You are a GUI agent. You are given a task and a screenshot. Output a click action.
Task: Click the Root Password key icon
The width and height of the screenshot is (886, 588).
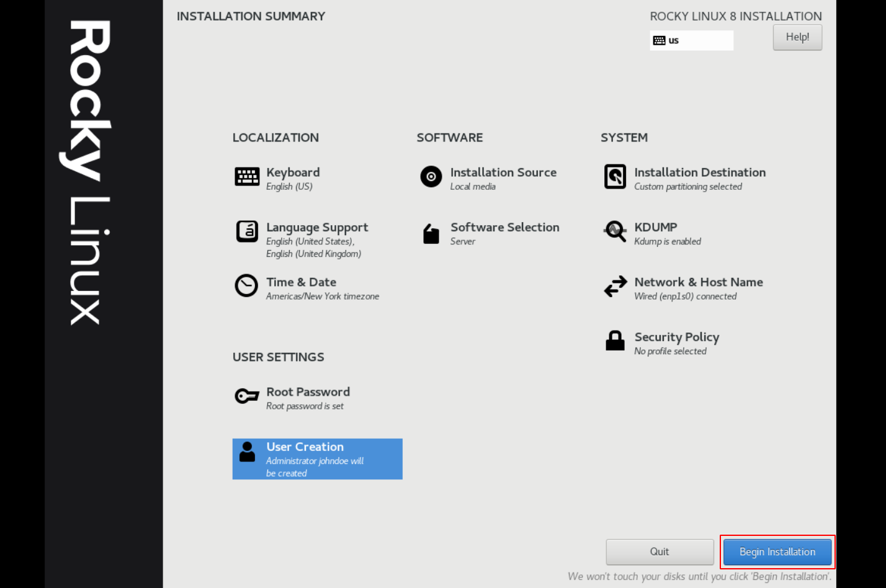(x=246, y=396)
